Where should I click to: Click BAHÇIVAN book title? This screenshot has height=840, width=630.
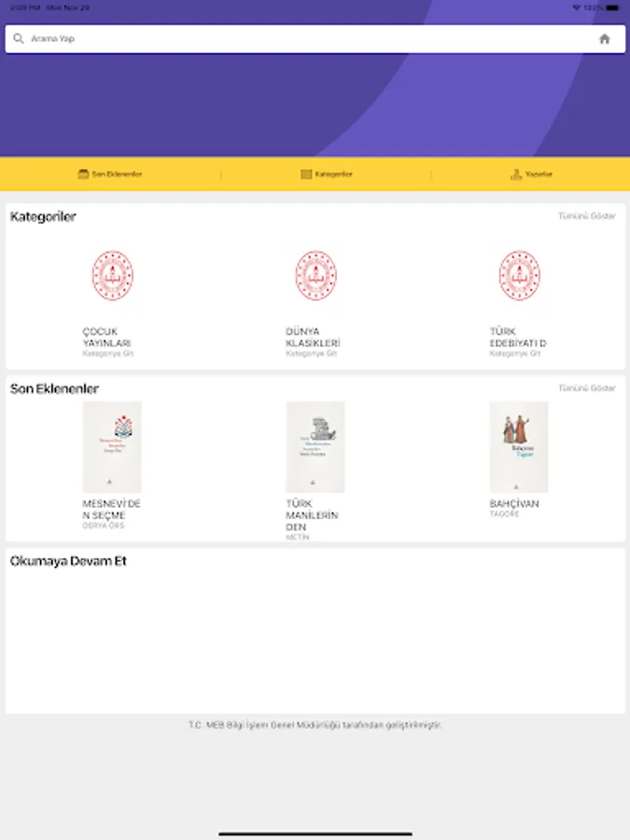(x=514, y=504)
